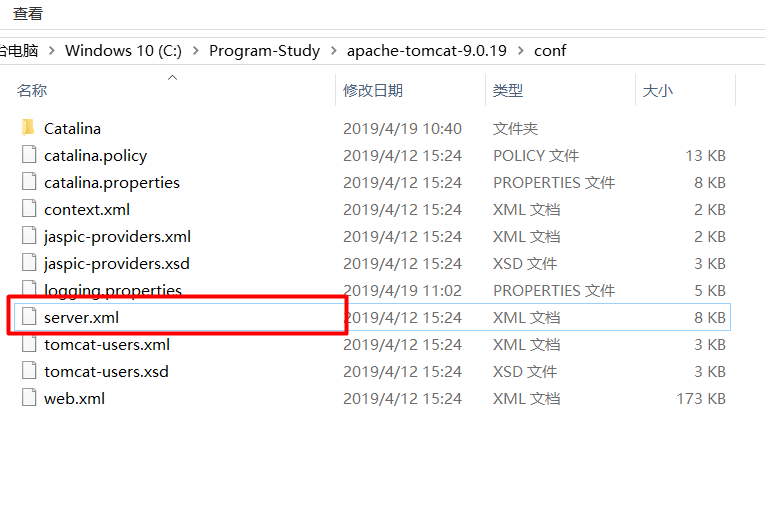
Task: Select the jaspic-providers.xml file name
Action: 117,237
